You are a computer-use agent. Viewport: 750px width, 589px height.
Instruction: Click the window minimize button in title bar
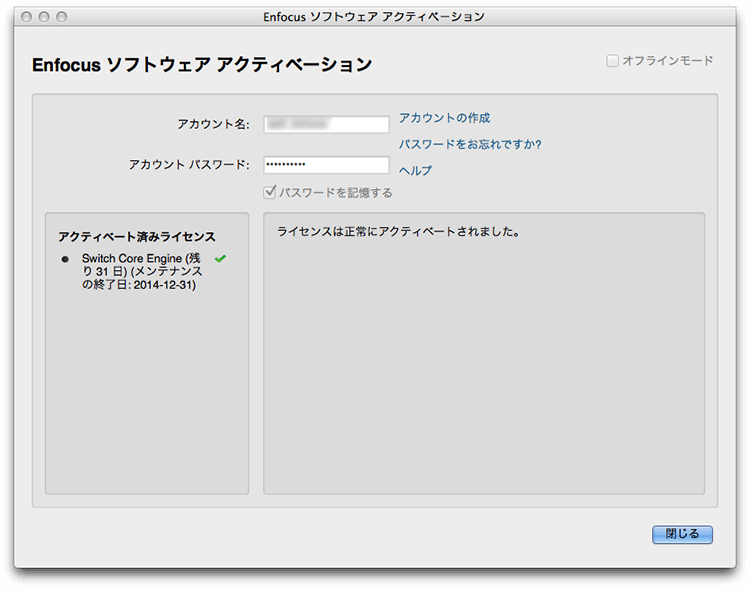point(44,17)
